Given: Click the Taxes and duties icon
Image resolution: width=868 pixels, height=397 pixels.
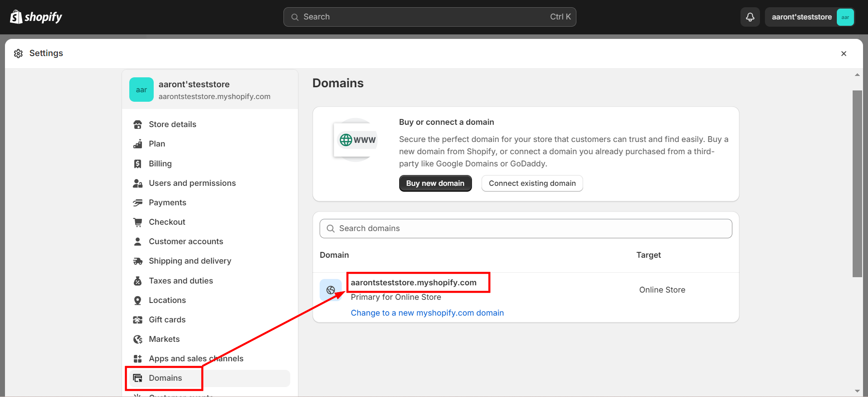Looking at the screenshot, I should click(138, 281).
